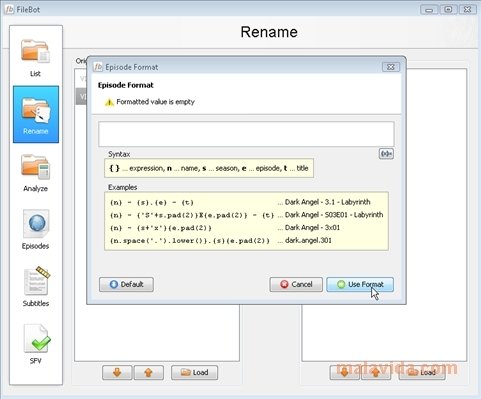This screenshot has width=481, height=399.
Task: Click the right list move up arrow
Action: pyautogui.click(x=376, y=372)
